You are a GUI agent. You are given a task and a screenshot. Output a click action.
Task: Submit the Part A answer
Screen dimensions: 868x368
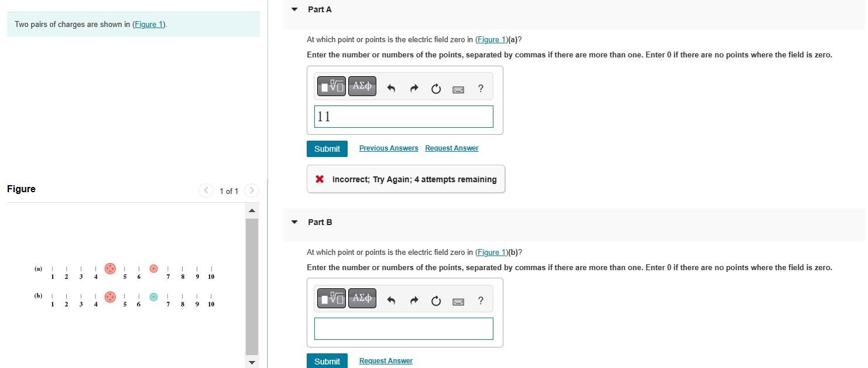point(327,148)
